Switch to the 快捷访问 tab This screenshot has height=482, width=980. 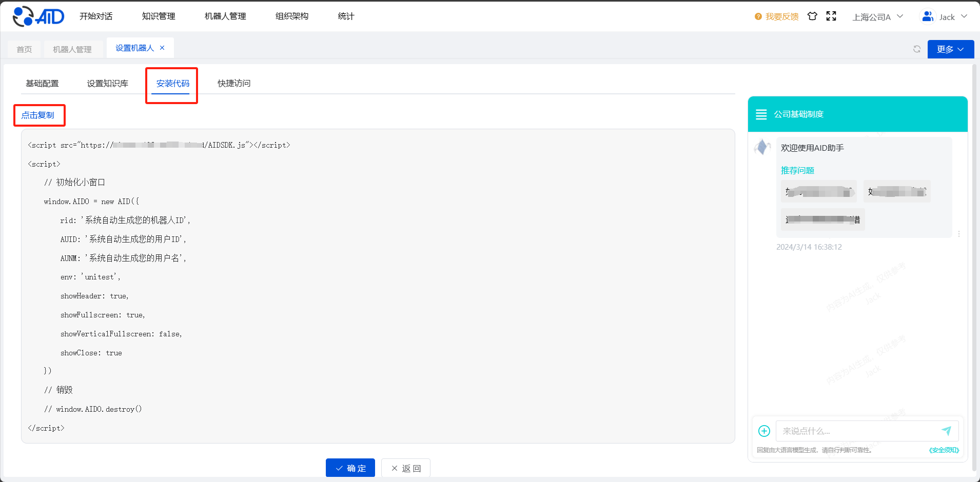[x=234, y=83]
